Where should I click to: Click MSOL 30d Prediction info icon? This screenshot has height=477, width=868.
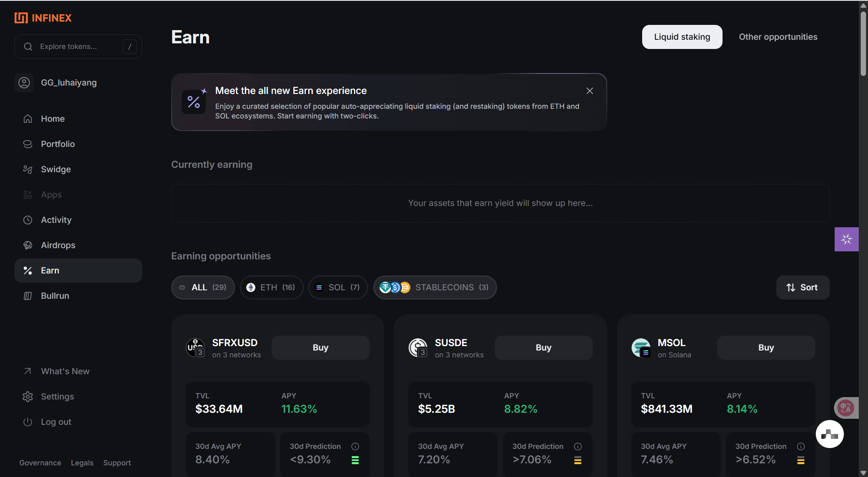point(801,446)
